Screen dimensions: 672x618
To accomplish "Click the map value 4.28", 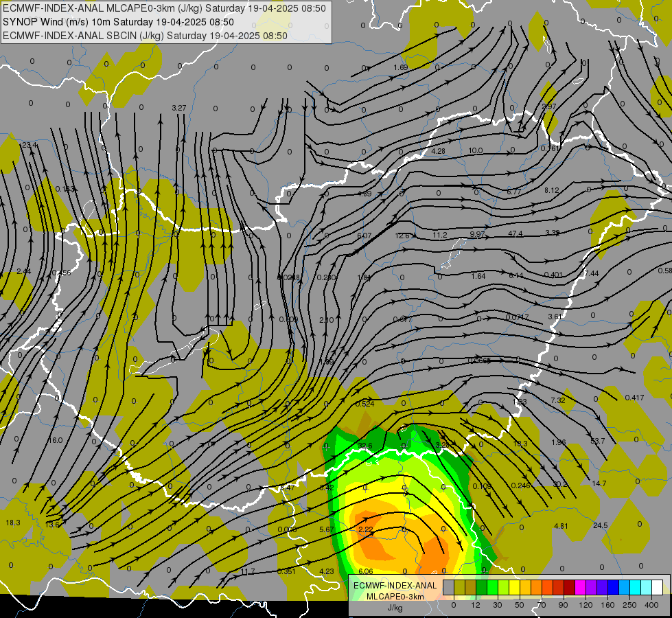I will coord(438,151).
